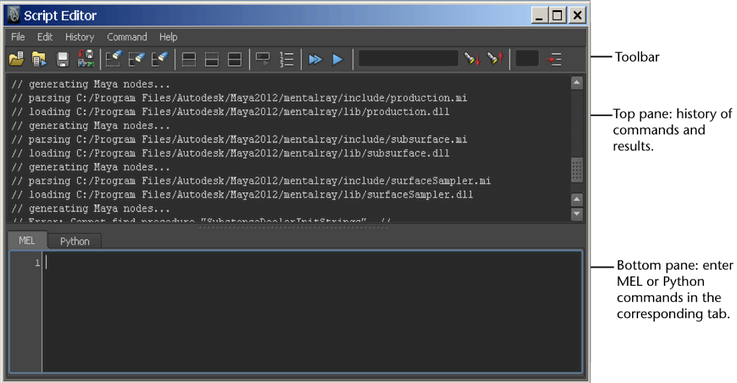
Task: Click the Search Down flashlight icon
Action: click(472, 59)
